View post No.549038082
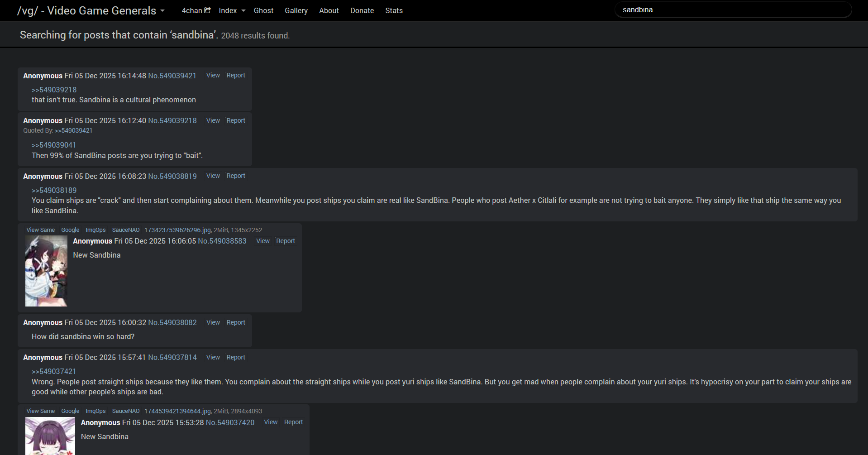This screenshot has height=455, width=868. (x=213, y=322)
